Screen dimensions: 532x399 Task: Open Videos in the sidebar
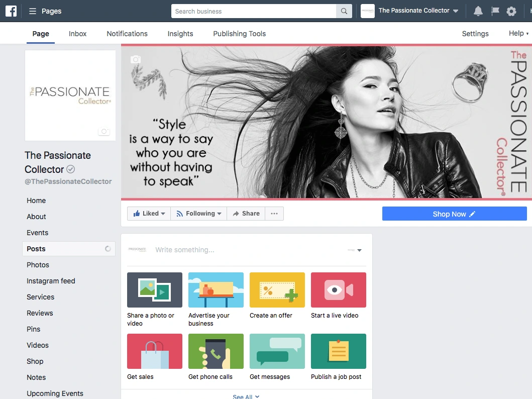tap(38, 345)
